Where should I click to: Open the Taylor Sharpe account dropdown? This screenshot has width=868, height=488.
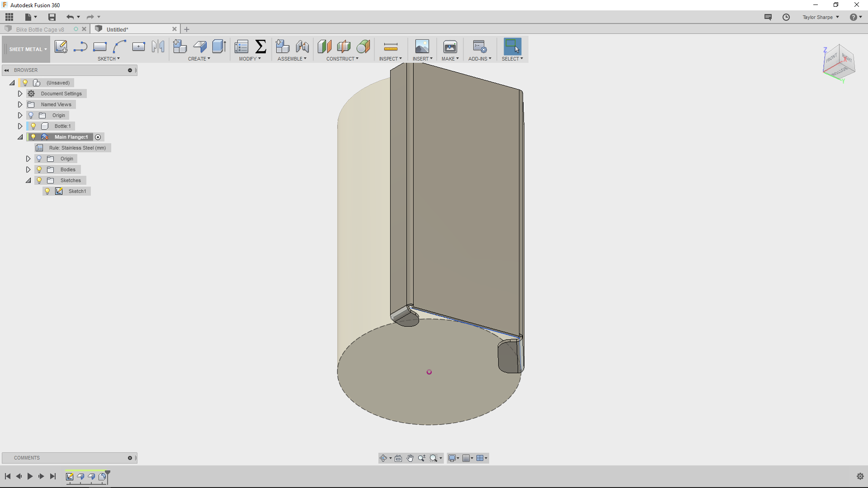click(821, 17)
